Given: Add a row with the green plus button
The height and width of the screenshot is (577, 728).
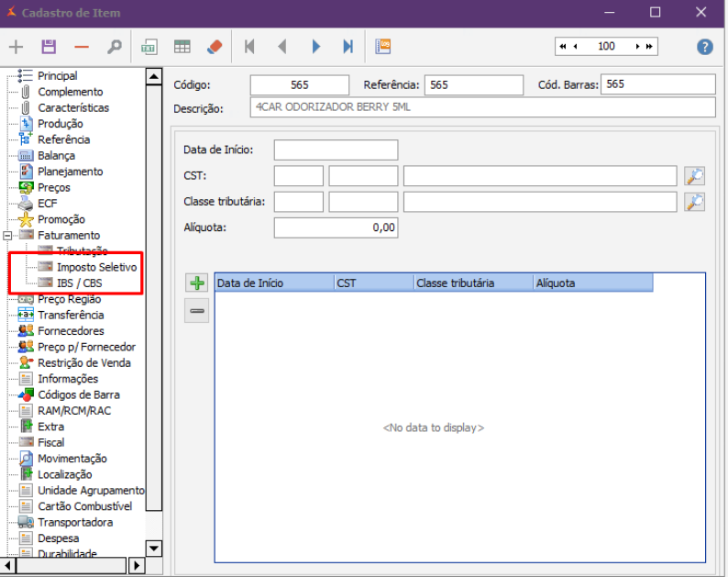Looking at the screenshot, I should pos(197,283).
